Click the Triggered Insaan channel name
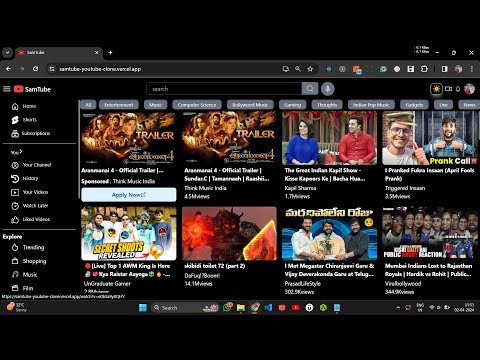 (405, 188)
